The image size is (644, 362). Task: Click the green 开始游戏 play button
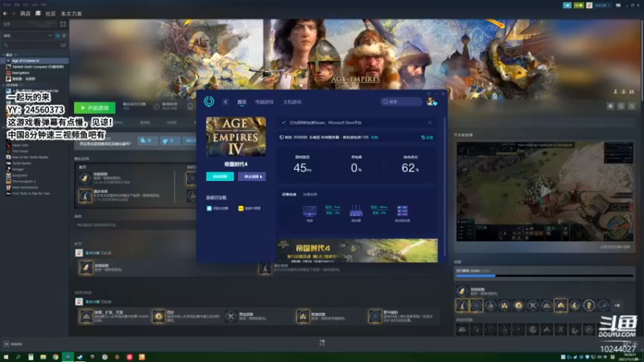point(95,108)
